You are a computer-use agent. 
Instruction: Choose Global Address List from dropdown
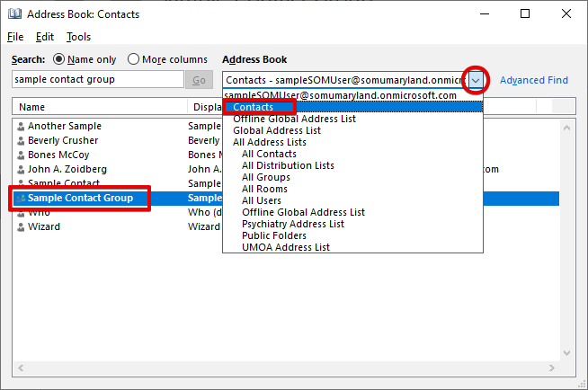coord(276,130)
